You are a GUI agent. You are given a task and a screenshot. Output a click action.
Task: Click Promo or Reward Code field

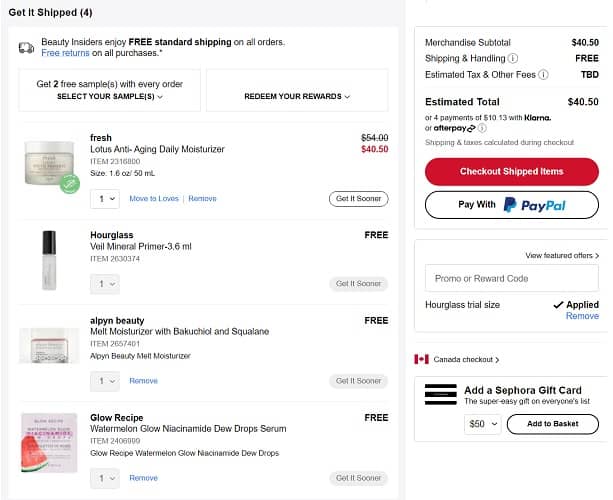point(512,278)
